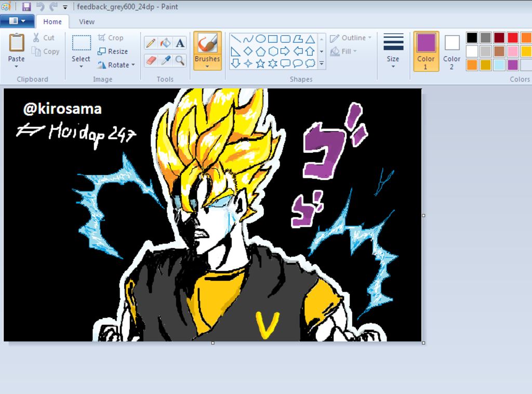Pick the dark red color swatch

click(x=499, y=37)
